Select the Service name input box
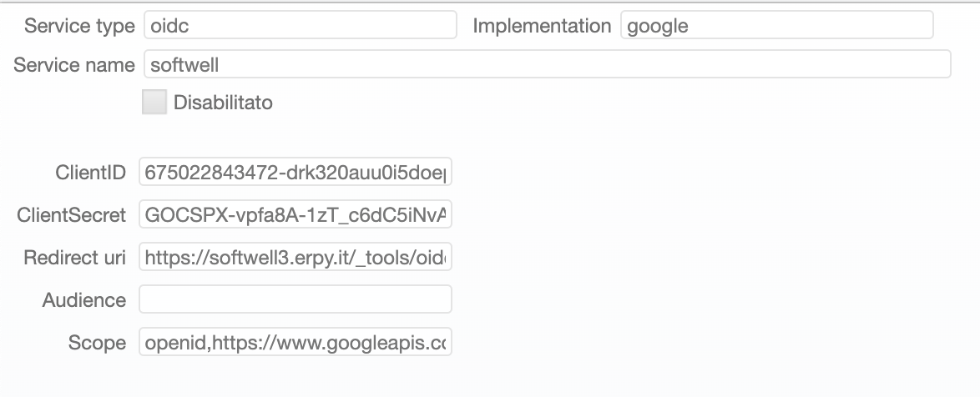The width and height of the screenshot is (980, 397). pyautogui.click(x=547, y=64)
